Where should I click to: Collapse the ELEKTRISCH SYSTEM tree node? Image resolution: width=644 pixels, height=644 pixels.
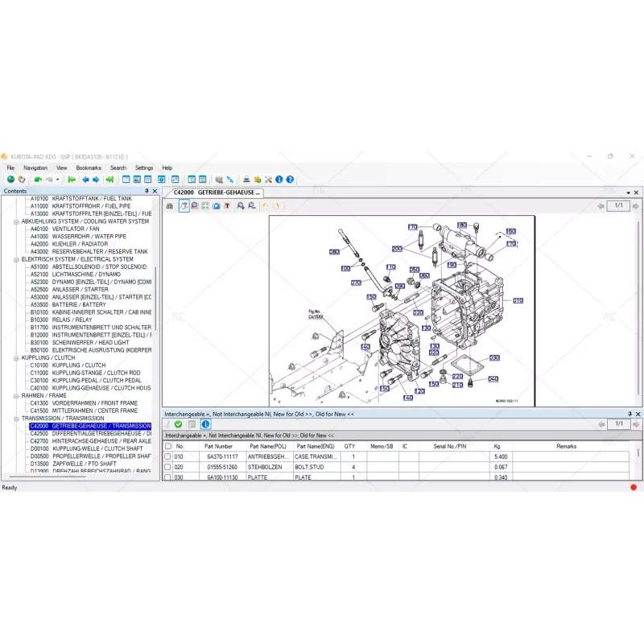[x=16, y=259]
